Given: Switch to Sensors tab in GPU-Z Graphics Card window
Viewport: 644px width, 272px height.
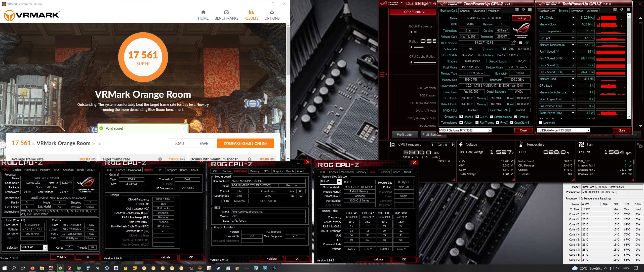Looking at the screenshot, I should 465,11.
